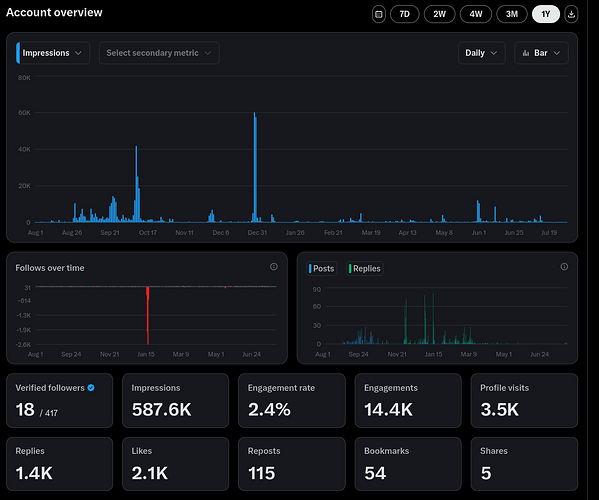Click the Impressions 587.6K stat card
Viewport: 599px width, 500px height.
pyautogui.click(x=175, y=401)
